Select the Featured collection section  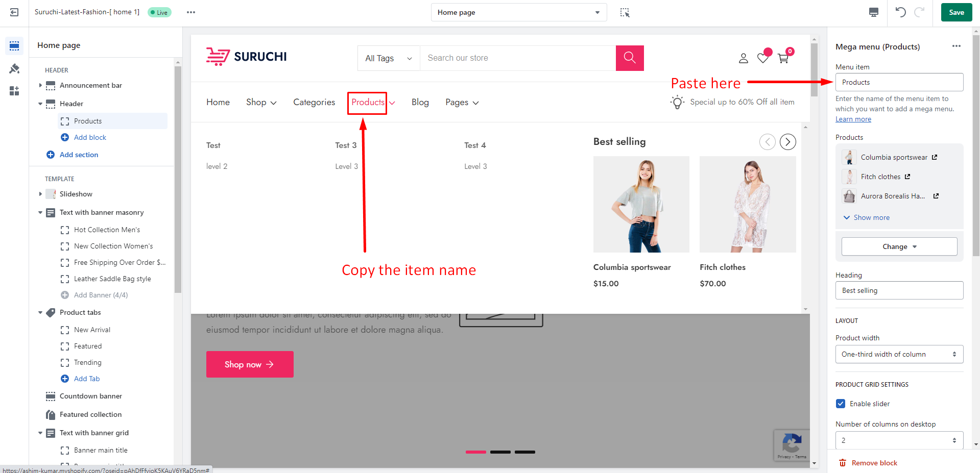point(90,414)
